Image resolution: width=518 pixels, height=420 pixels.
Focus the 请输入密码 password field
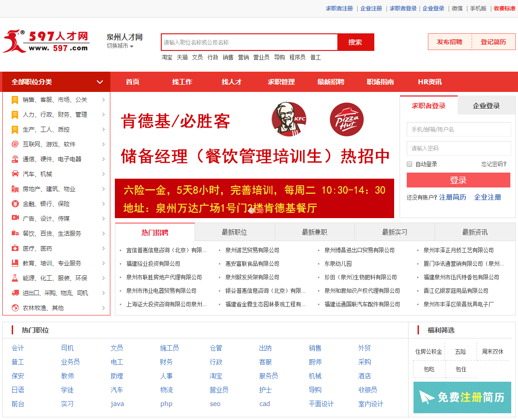(x=459, y=148)
